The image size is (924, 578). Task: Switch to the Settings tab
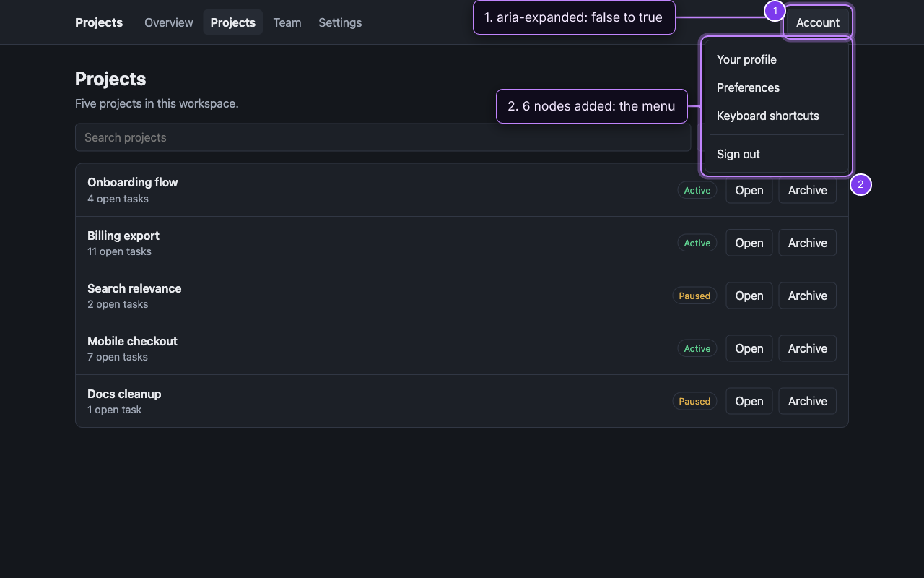(340, 22)
